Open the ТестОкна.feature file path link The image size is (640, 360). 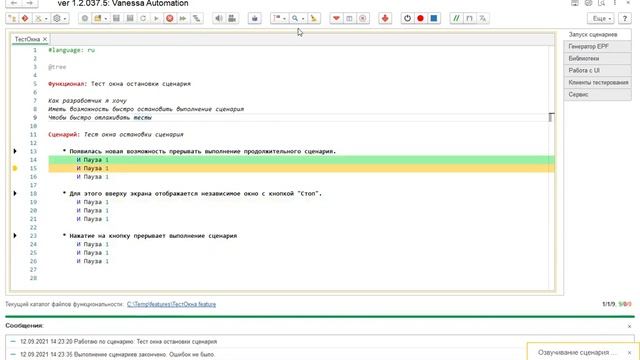[171, 304]
